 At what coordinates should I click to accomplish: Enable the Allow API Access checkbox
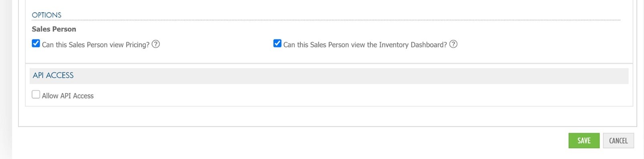click(36, 94)
